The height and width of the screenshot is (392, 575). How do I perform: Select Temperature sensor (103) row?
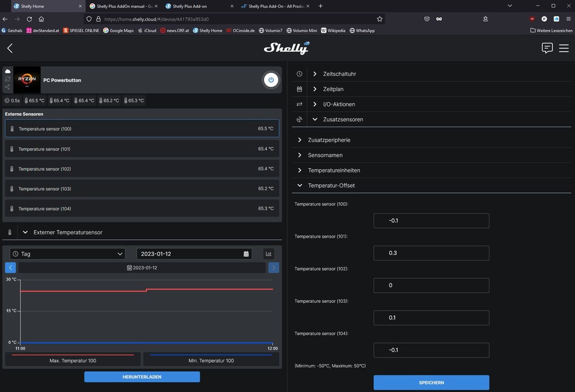coord(142,189)
